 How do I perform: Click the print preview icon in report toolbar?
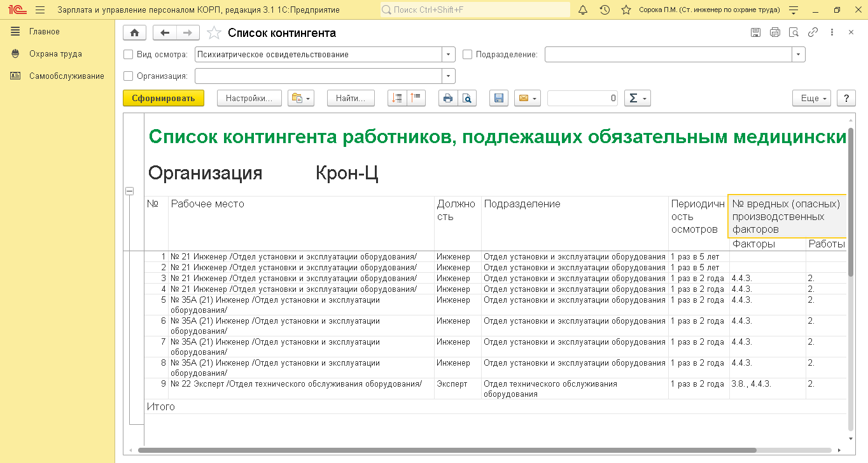pos(467,98)
